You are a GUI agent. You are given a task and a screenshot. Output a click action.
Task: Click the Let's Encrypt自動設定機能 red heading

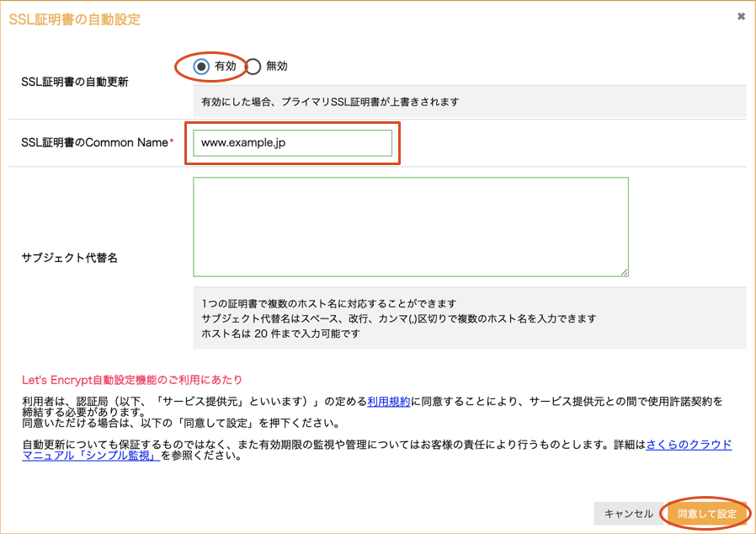[x=132, y=381]
